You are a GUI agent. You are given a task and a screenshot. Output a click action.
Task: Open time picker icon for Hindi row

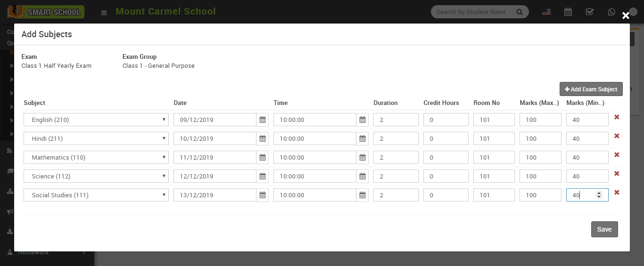coord(363,139)
